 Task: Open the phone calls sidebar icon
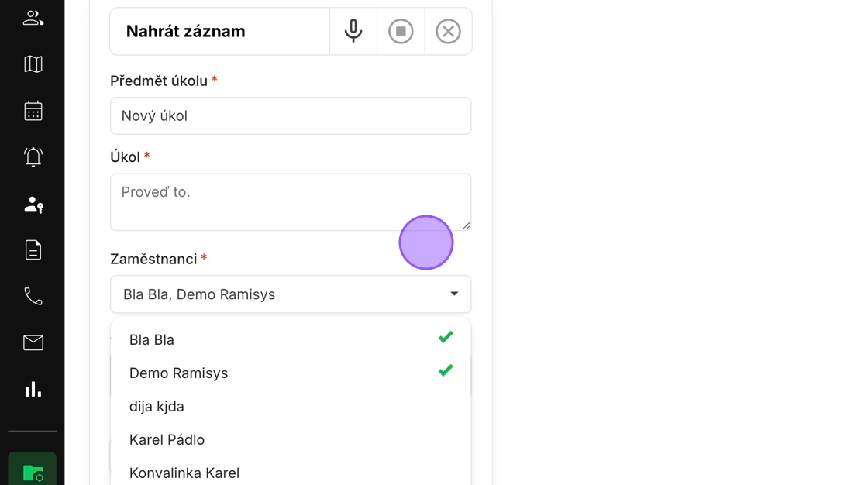33,296
